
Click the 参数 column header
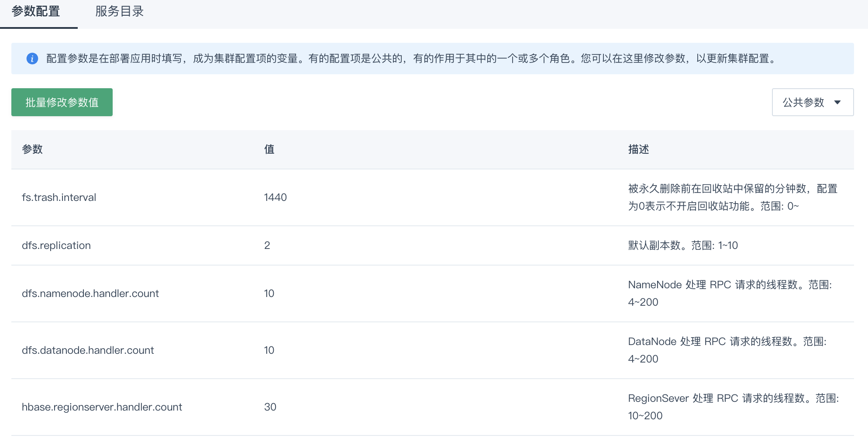pyautogui.click(x=32, y=149)
